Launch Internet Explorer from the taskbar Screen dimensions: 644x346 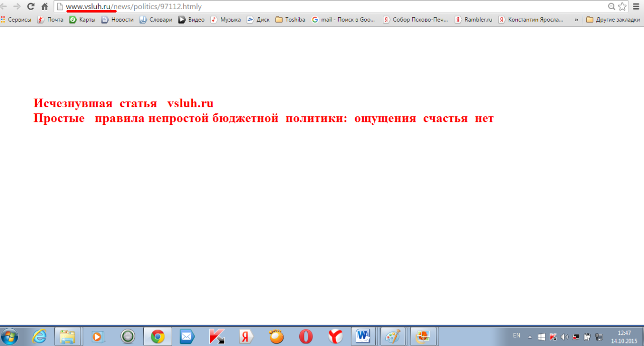[39, 336]
